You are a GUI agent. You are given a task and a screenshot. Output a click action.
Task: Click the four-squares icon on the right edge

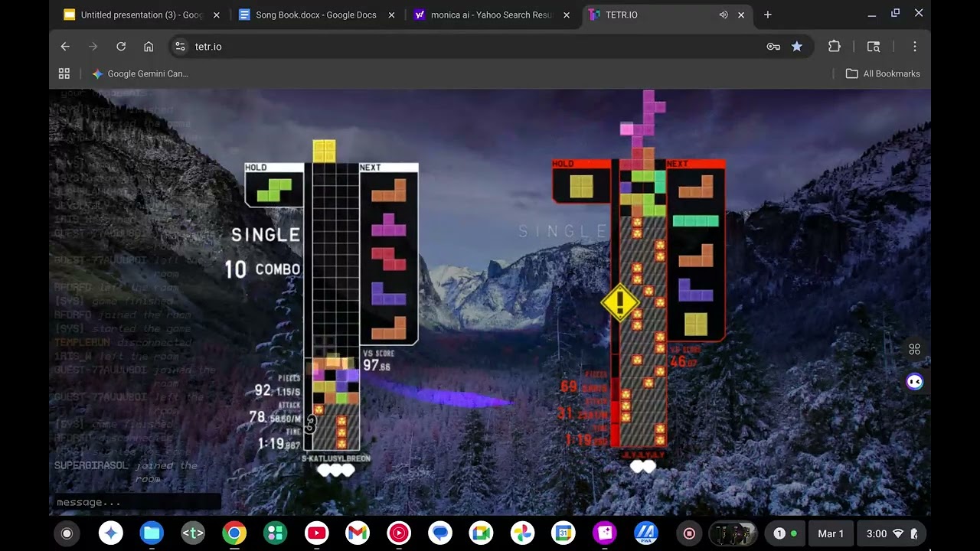click(914, 350)
